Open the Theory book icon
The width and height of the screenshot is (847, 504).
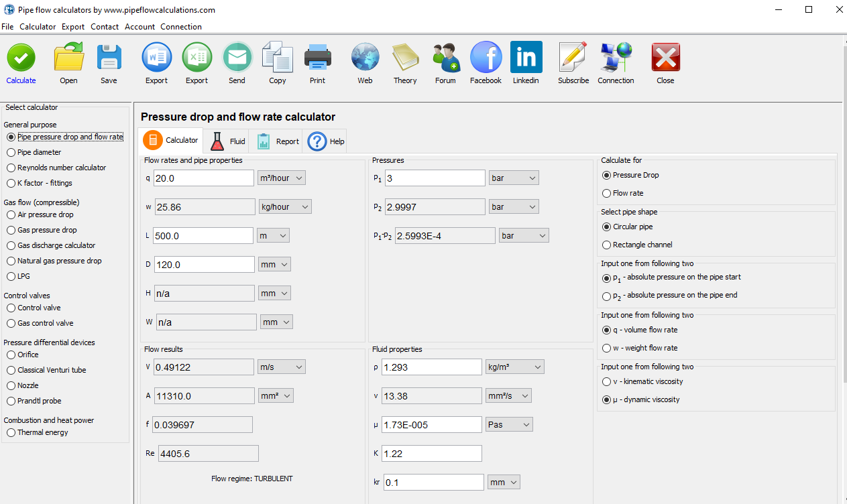[x=405, y=58]
